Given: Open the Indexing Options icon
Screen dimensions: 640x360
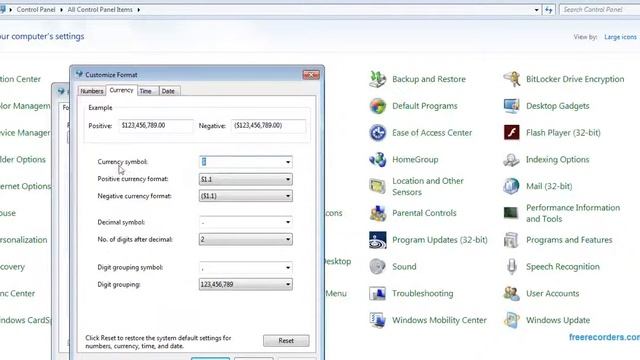Looking at the screenshot, I should 511,160.
